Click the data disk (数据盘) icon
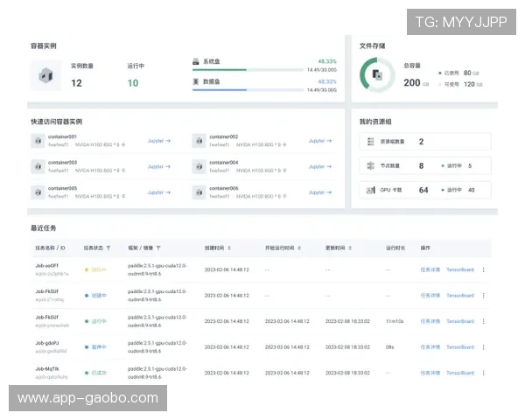 196,81
